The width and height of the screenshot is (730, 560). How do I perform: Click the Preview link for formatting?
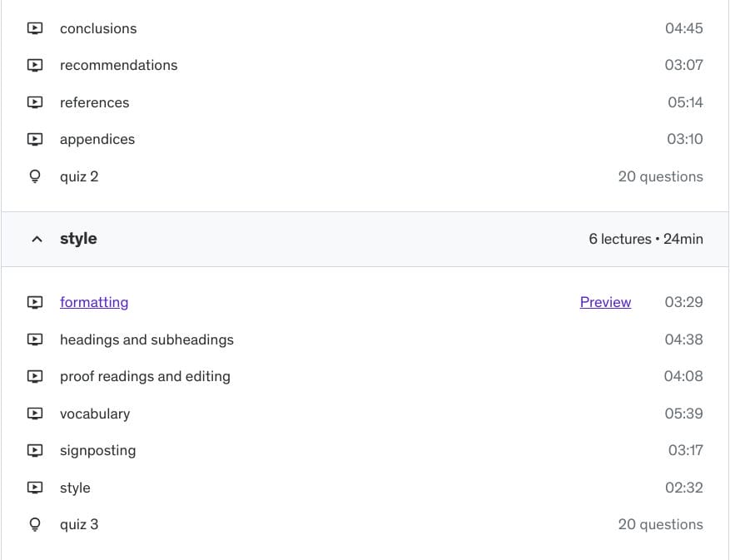click(605, 302)
